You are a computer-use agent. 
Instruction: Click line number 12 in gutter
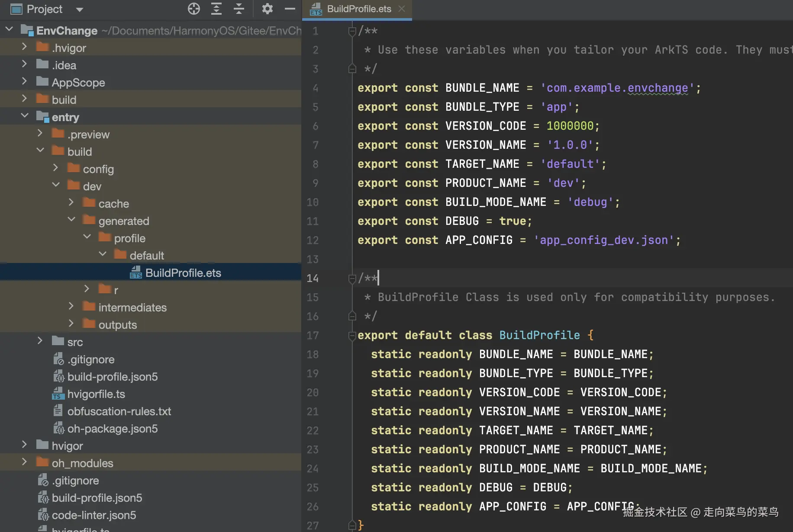313,240
